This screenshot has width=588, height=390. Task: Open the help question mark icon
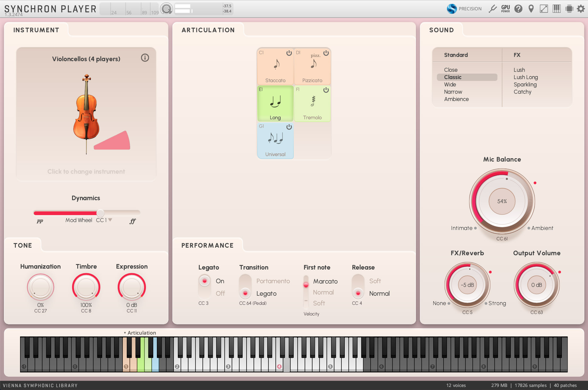tap(518, 9)
